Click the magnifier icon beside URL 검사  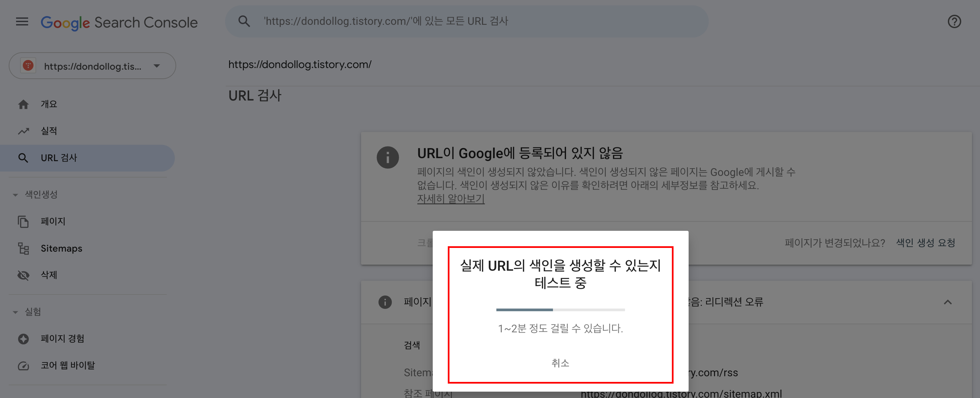[23, 158]
